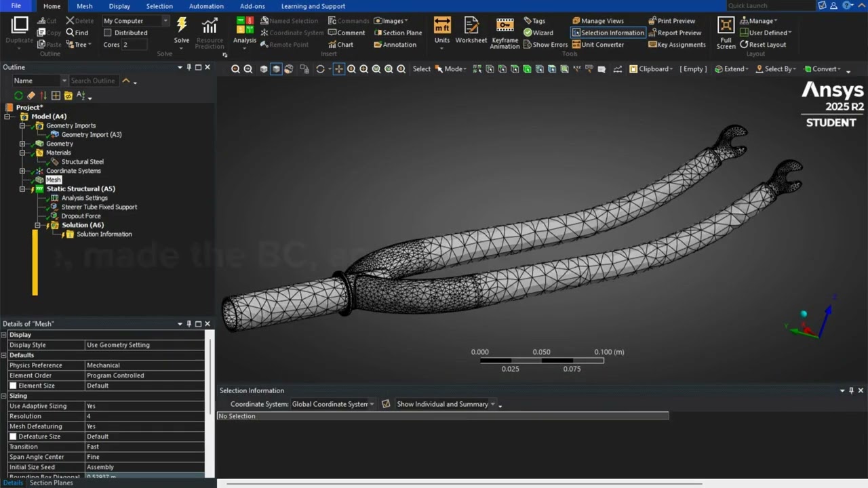Click the Select By button
Screen dimensions: 868x488
[776, 69]
